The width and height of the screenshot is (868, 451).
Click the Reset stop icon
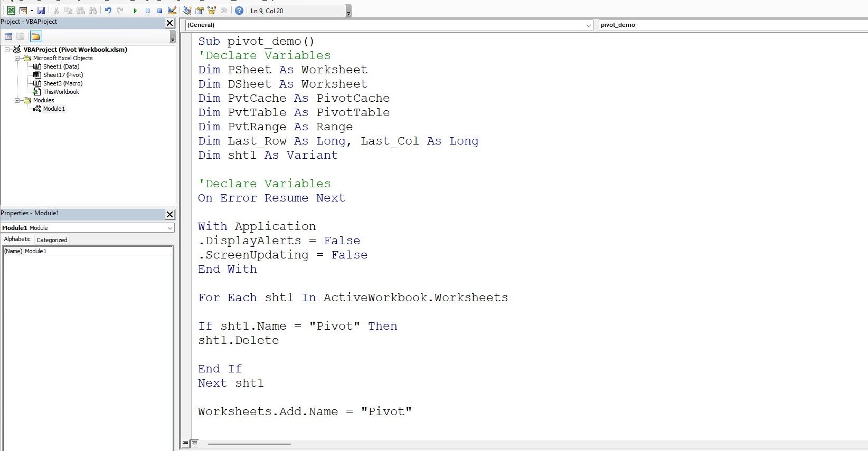[159, 11]
